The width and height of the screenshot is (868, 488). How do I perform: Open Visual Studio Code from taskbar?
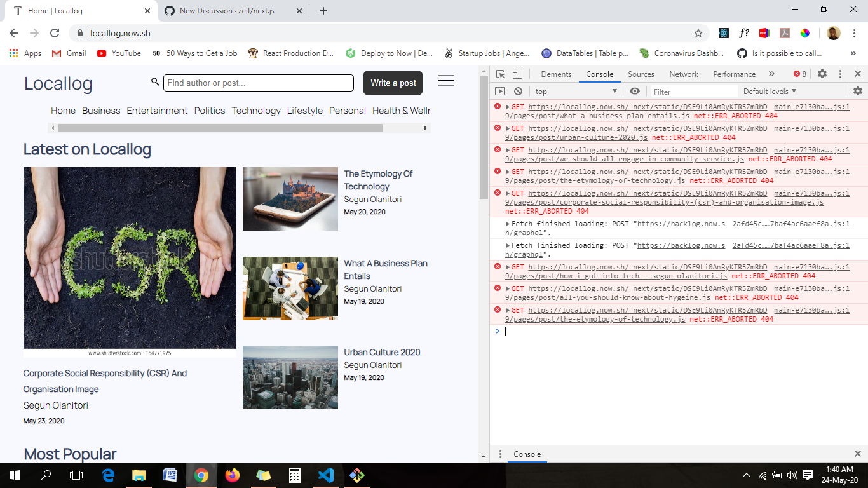[x=326, y=475]
